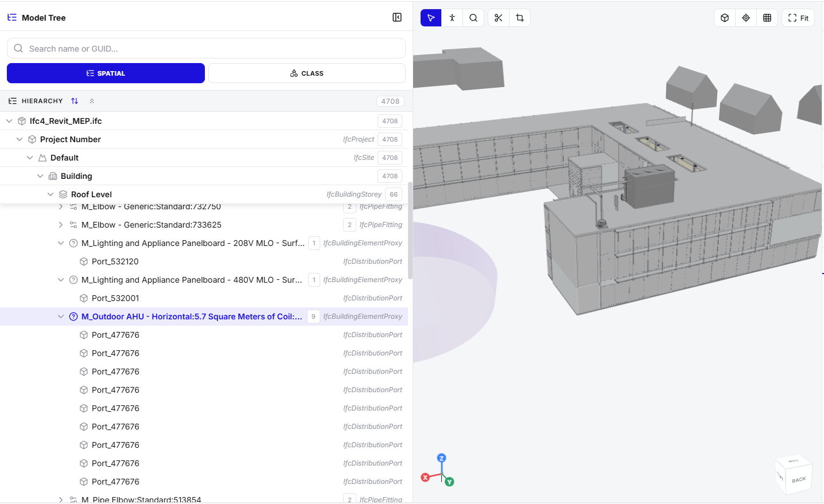The width and height of the screenshot is (824, 504).
Task: Expand M_Elbow - Generic:Standard:733625
Action: 61,225
